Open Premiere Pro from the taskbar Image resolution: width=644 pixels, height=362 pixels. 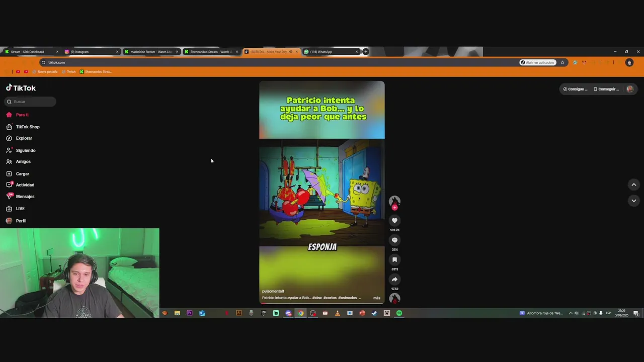point(190,313)
